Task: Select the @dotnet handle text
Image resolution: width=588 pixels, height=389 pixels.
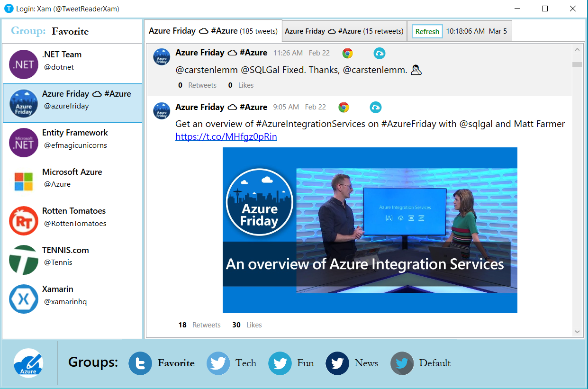Action: coord(59,67)
